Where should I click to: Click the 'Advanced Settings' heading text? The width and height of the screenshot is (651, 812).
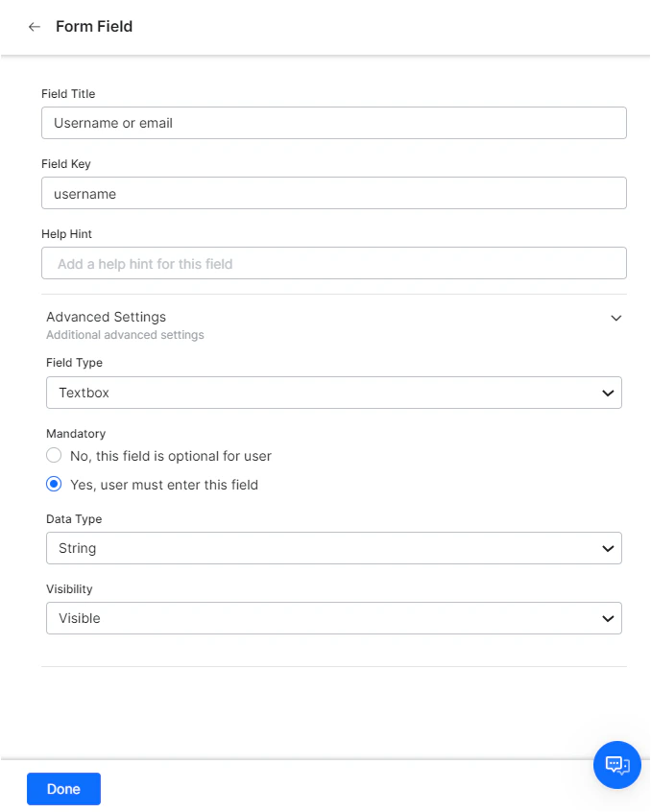[106, 317]
